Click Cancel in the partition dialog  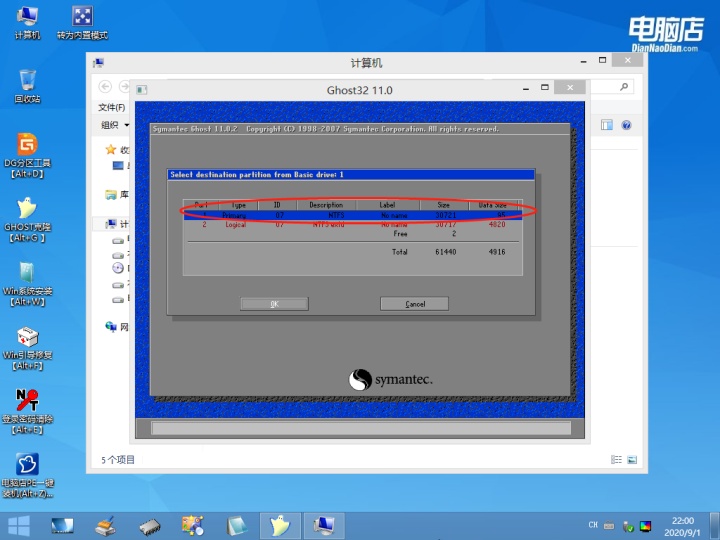coord(415,304)
